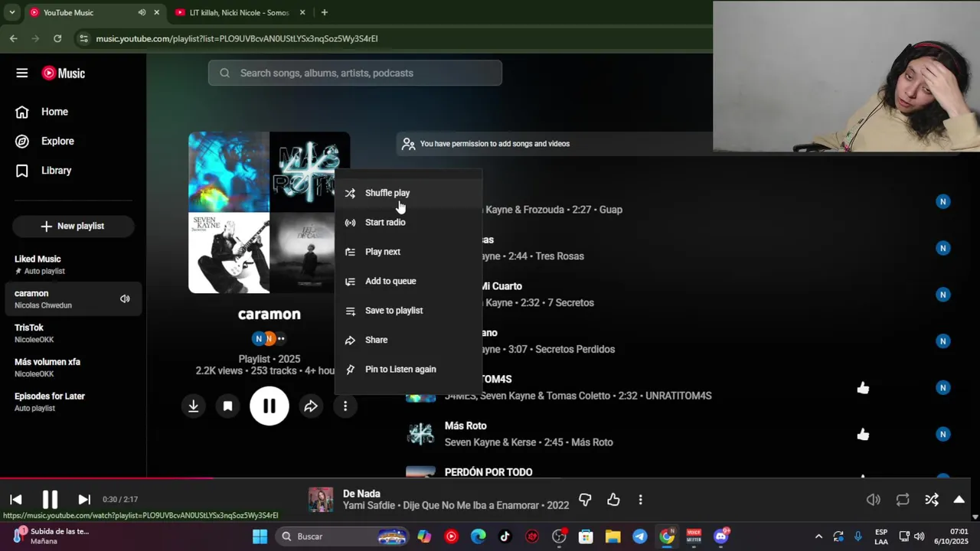Open Tres Rosas album link
980x551 pixels.
tap(560, 256)
